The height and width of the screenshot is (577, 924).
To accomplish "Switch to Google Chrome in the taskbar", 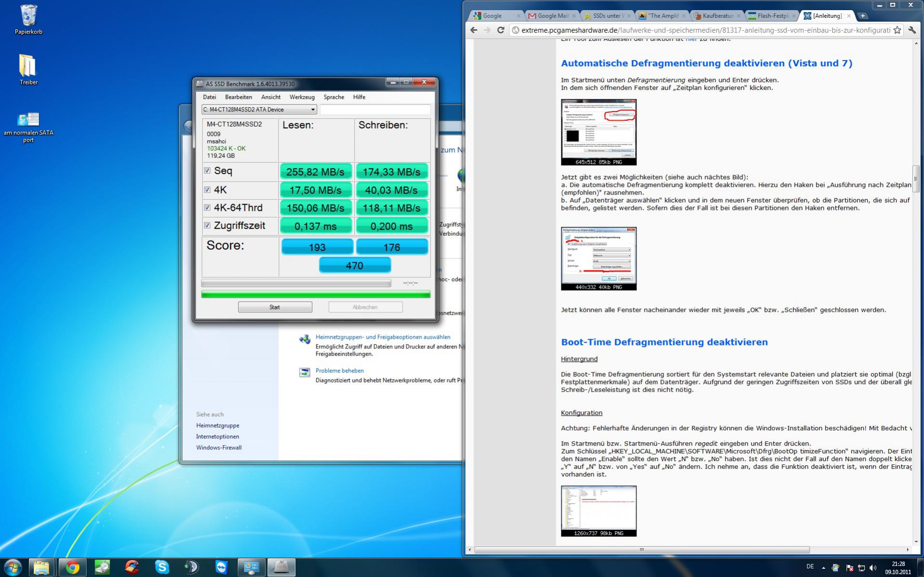I will tap(72, 567).
